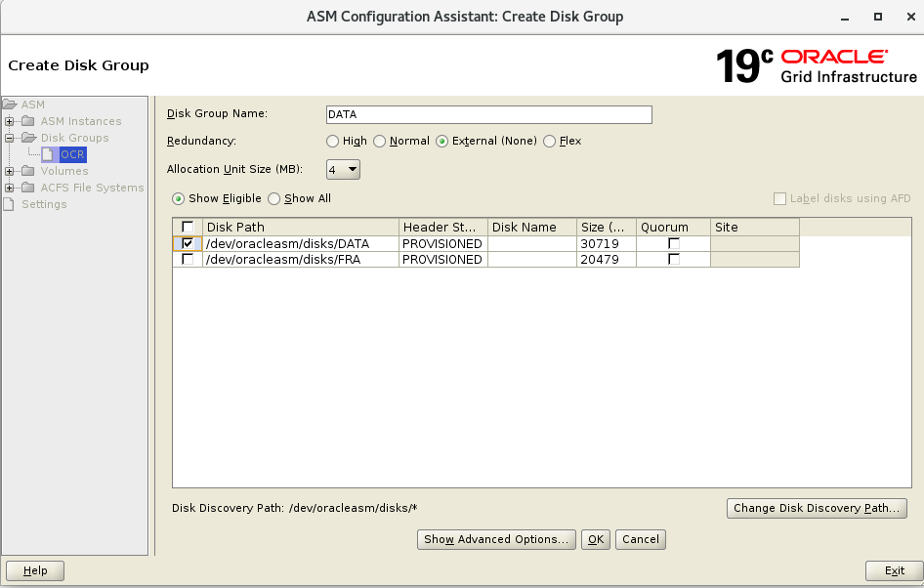
Task: Click the ACFS File Systems folder icon
Action: pyautogui.click(x=28, y=188)
